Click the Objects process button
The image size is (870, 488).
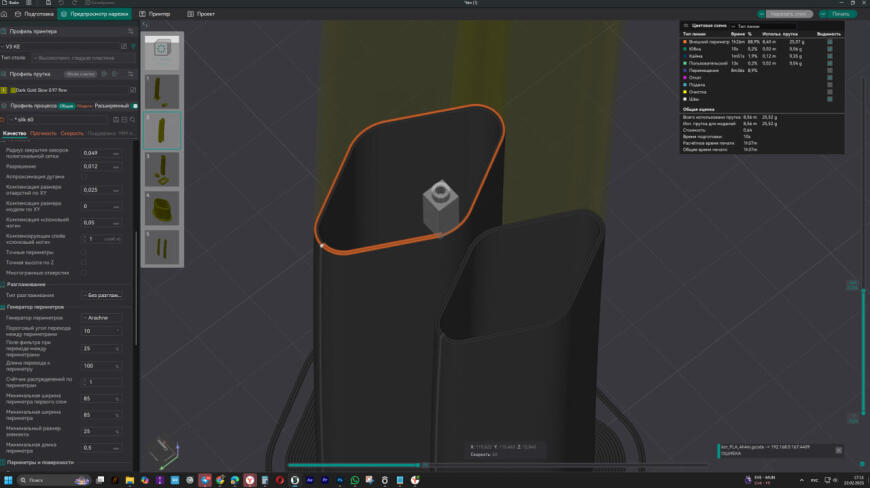click(x=84, y=105)
